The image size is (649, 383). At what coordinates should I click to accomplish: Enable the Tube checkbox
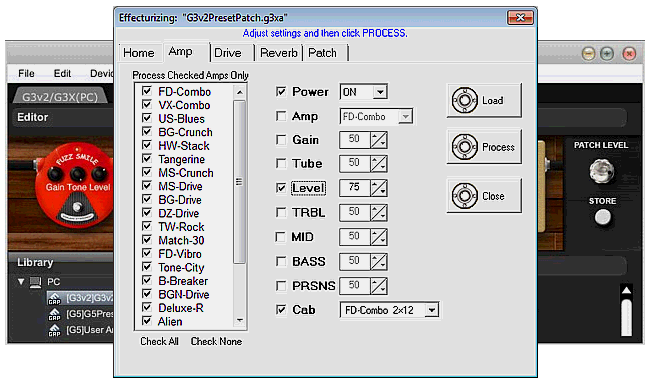pos(281,164)
